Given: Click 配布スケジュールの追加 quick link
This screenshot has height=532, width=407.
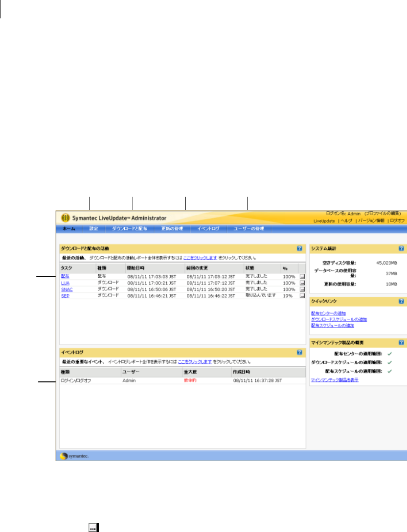Looking at the screenshot, I should 332,325.
